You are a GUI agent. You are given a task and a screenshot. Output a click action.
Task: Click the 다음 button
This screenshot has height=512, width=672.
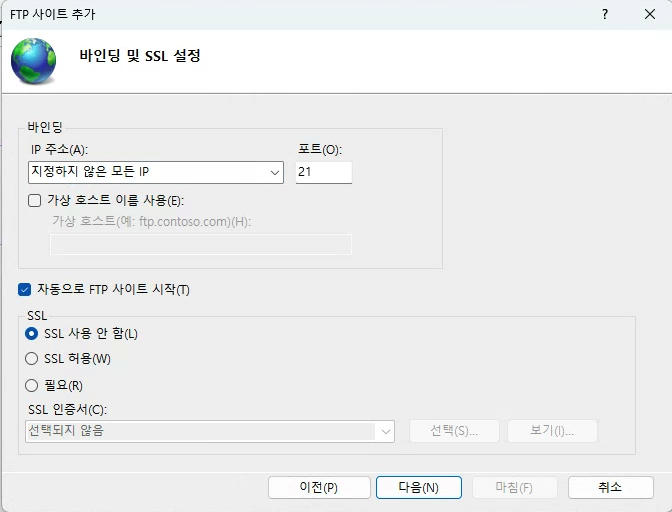(x=419, y=488)
